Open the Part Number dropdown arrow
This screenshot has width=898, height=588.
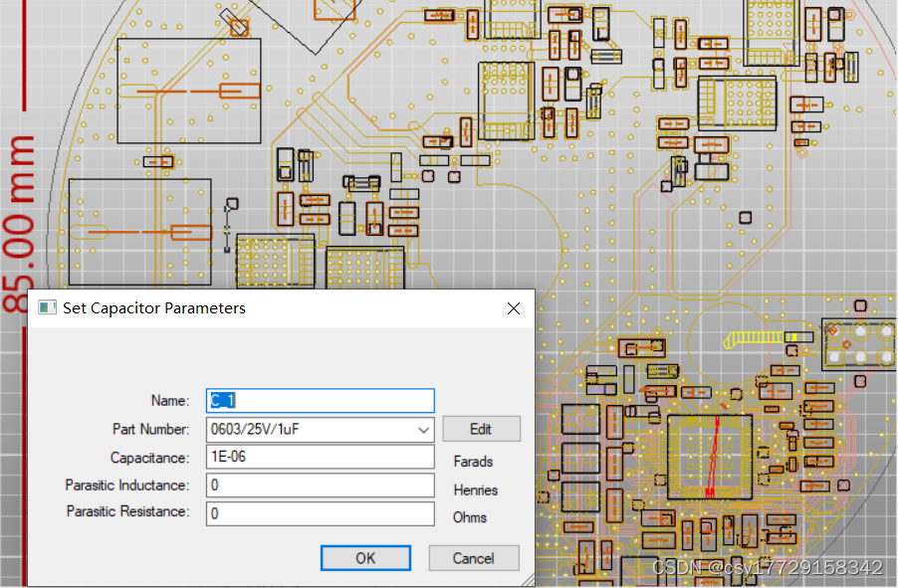[423, 430]
